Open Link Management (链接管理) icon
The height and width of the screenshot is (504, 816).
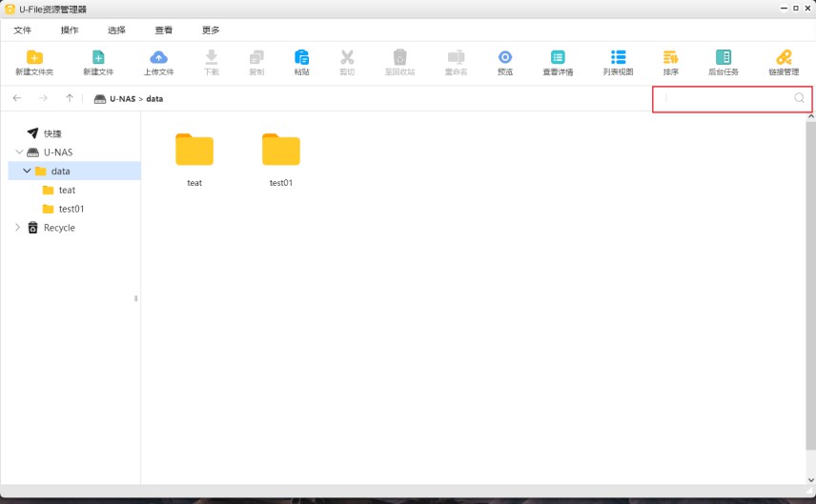pyautogui.click(x=784, y=58)
